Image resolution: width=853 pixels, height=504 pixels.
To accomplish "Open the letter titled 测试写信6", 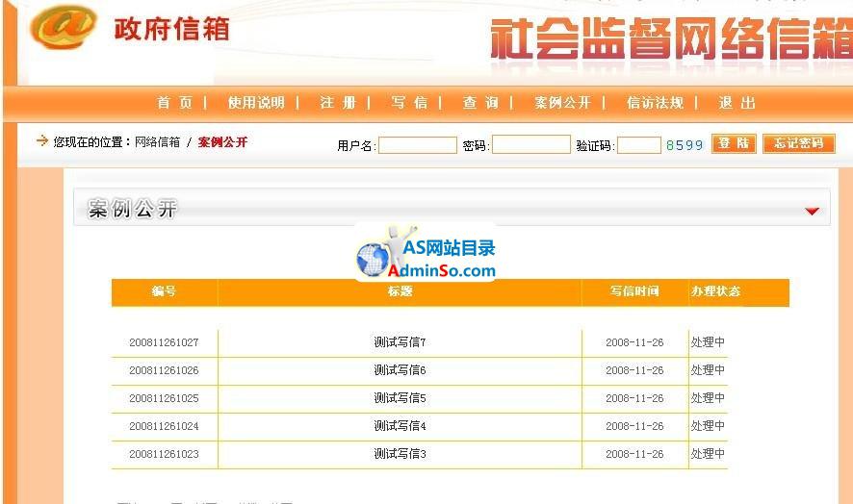I will [x=400, y=370].
